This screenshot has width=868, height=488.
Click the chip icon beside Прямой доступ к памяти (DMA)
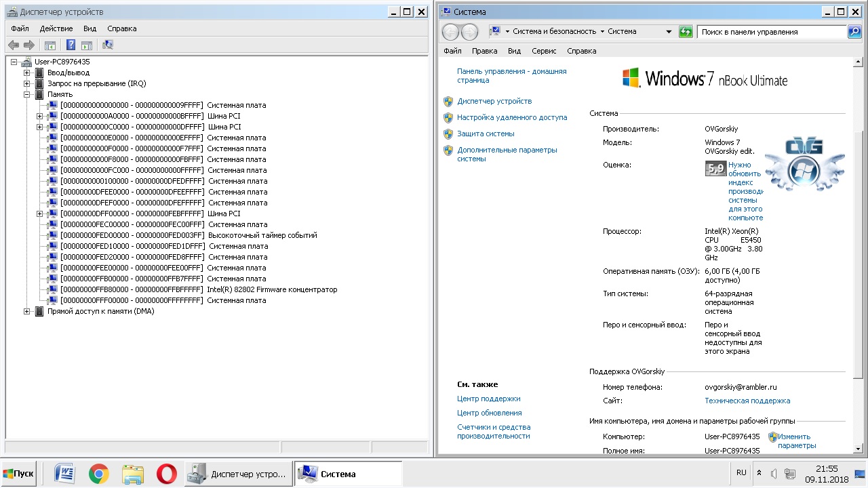click(x=40, y=311)
